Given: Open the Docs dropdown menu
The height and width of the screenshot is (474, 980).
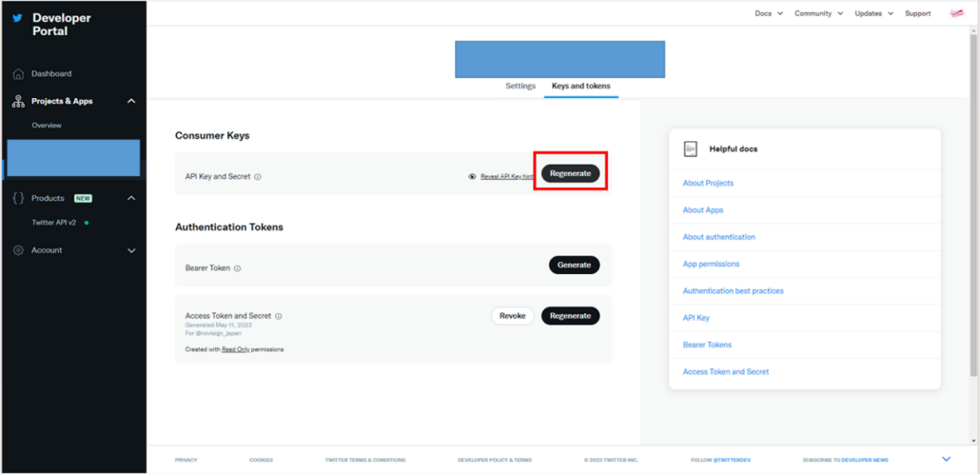Looking at the screenshot, I should (769, 13).
